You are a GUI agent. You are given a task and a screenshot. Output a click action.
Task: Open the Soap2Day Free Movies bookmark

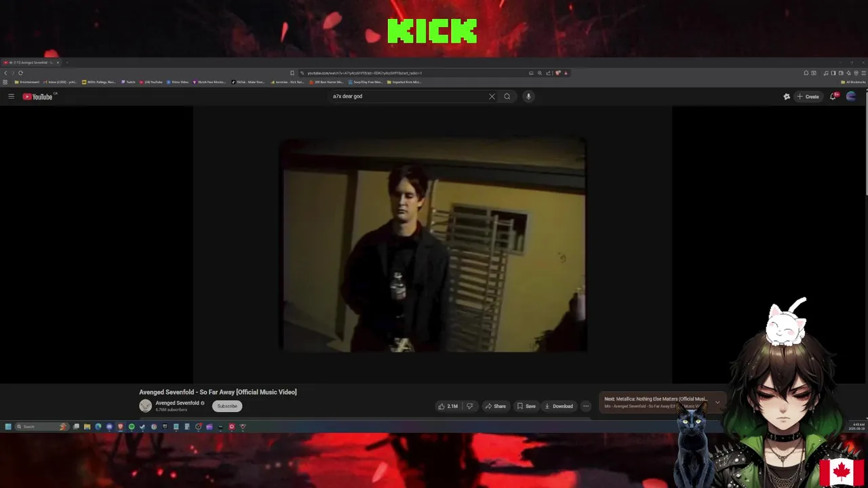click(366, 82)
